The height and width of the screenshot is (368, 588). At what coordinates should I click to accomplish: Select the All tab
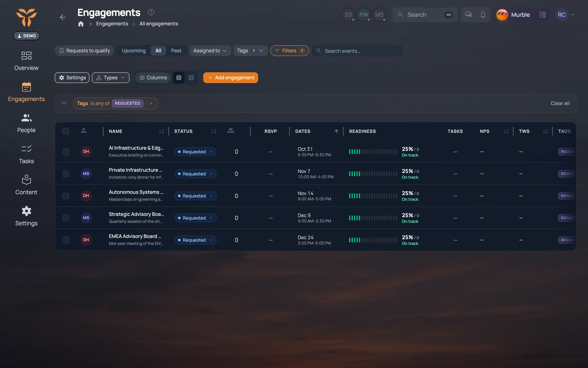point(158,51)
